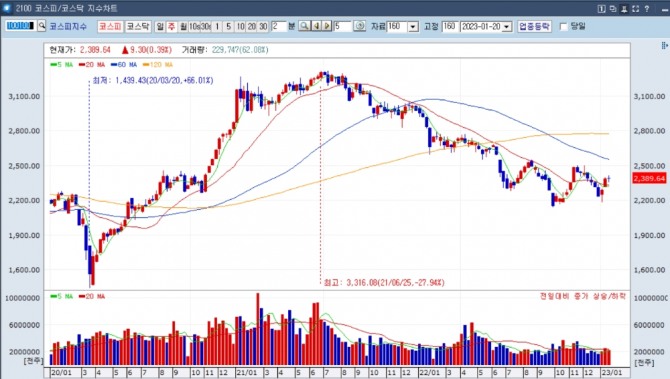Image resolution: width=670 pixels, height=379 pixels.
Task: Click the 5 MA legend in volume chart
Action: tap(62, 296)
